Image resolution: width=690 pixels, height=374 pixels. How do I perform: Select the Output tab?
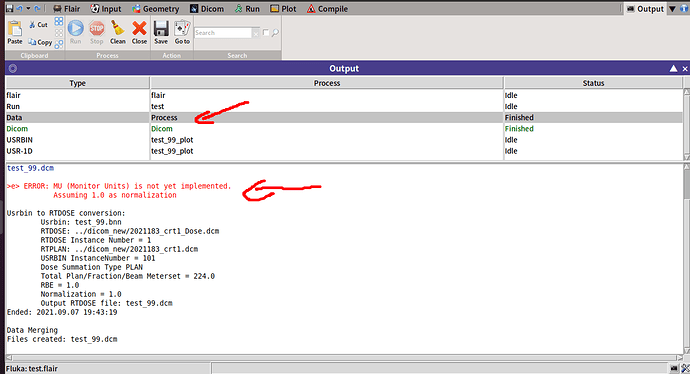(x=645, y=9)
